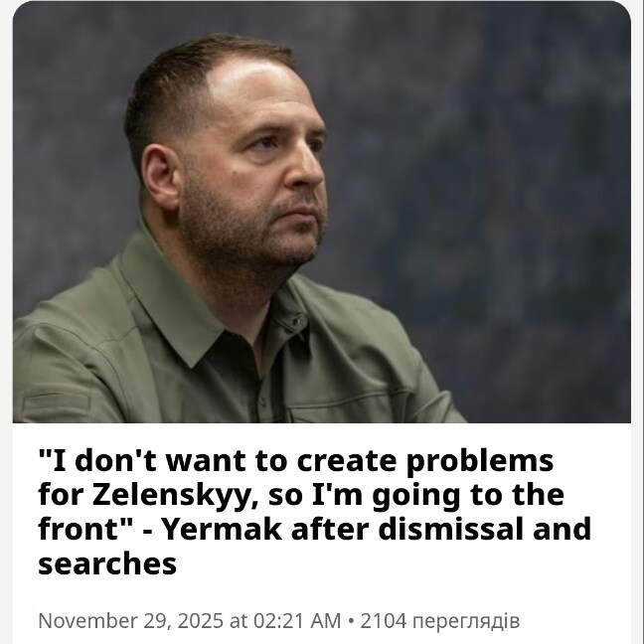This screenshot has height=644, width=644.
Task: Click the Yermak article headline
Action: (x=314, y=513)
